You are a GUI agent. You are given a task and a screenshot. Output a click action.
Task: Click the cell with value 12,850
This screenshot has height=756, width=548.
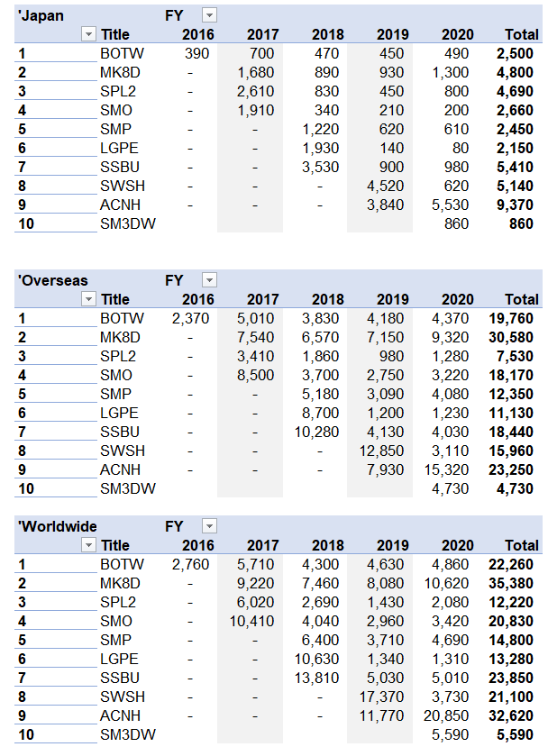(381, 451)
